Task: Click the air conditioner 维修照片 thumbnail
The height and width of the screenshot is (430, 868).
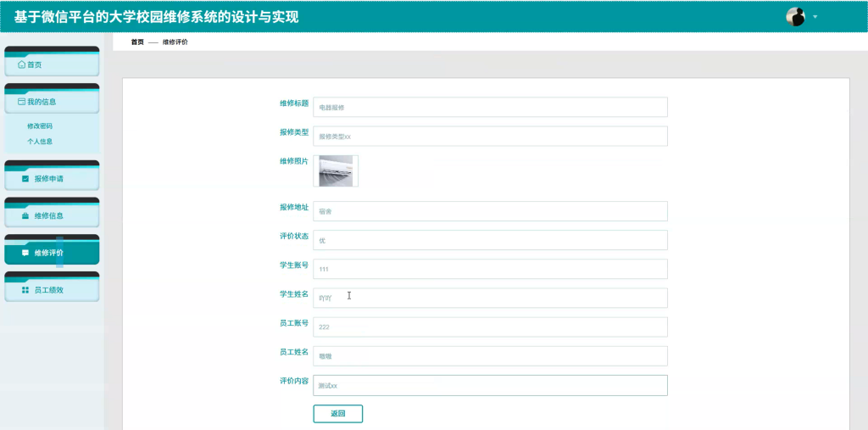Action: 336,170
